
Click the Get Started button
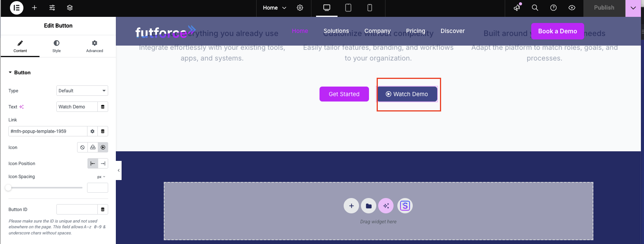click(344, 94)
